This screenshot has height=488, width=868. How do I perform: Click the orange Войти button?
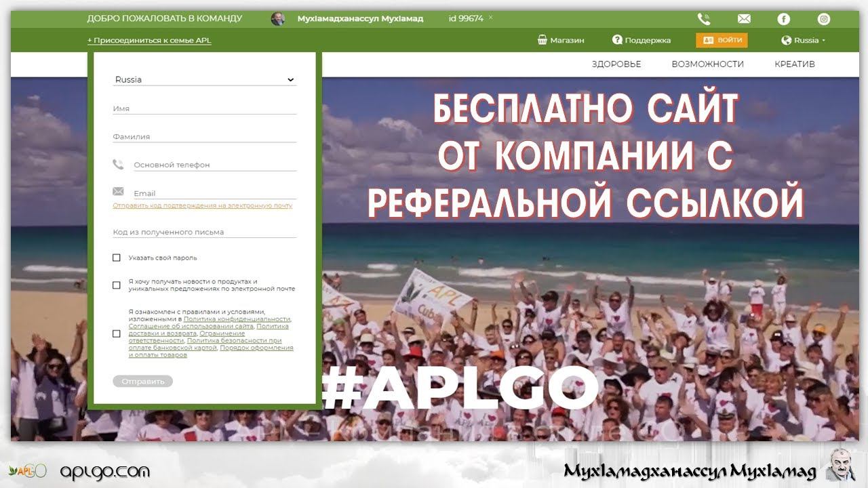722,40
